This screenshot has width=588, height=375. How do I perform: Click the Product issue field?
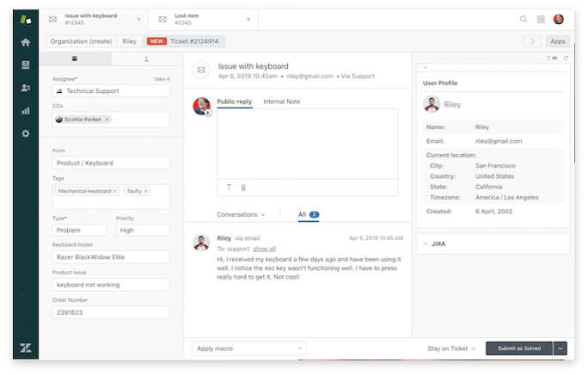[111, 285]
